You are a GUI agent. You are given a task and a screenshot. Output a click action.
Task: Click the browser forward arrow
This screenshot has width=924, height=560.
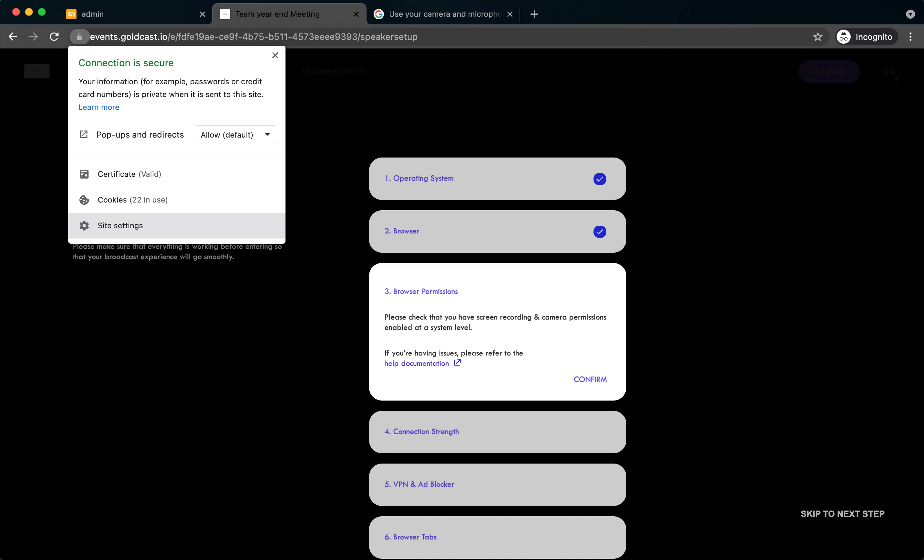33,37
